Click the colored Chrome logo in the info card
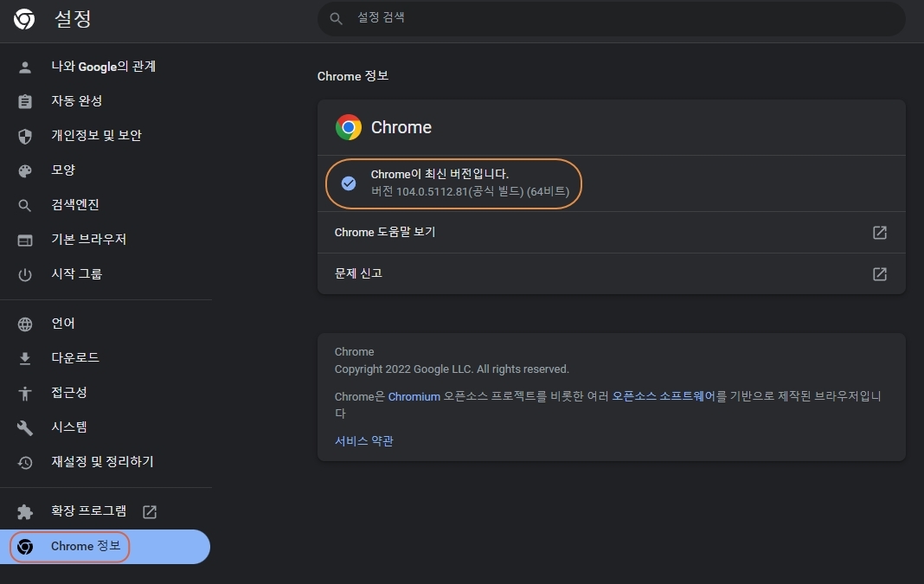The width and height of the screenshot is (924, 584). pos(349,127)
